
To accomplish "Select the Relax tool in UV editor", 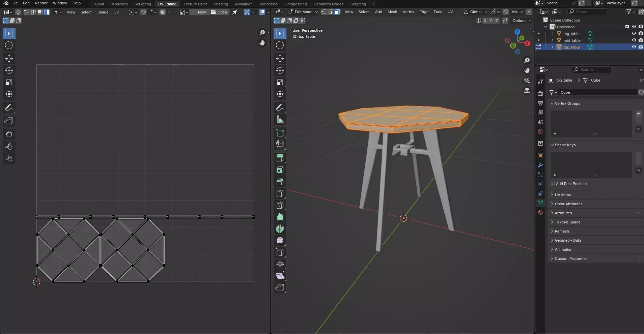I will point(9,146).
